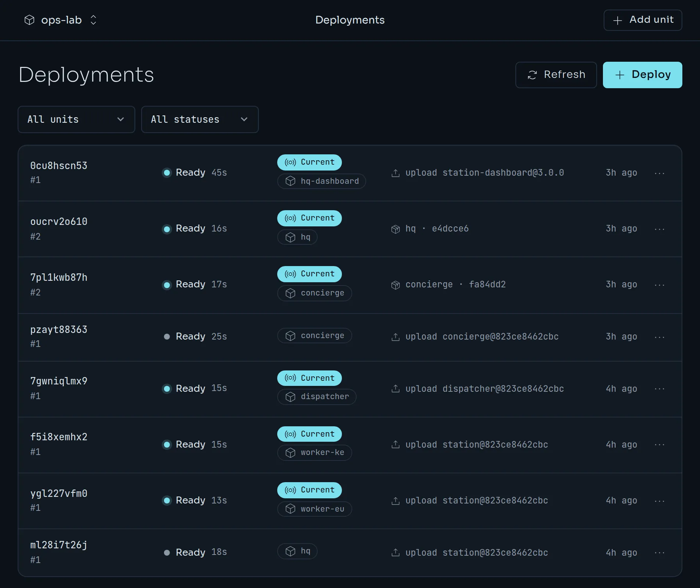Open deployment ID 0cu8hscn53
700x588 pixels.
click(59, 166)
